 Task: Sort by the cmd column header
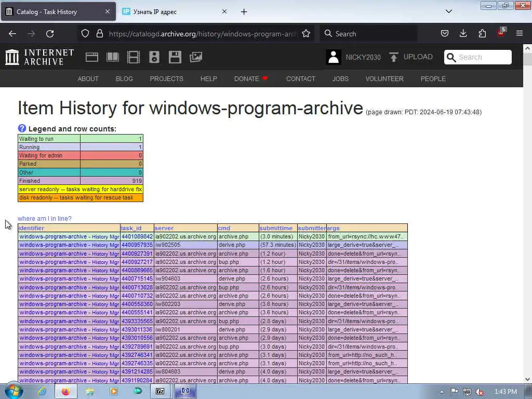(x=224, y=228)
